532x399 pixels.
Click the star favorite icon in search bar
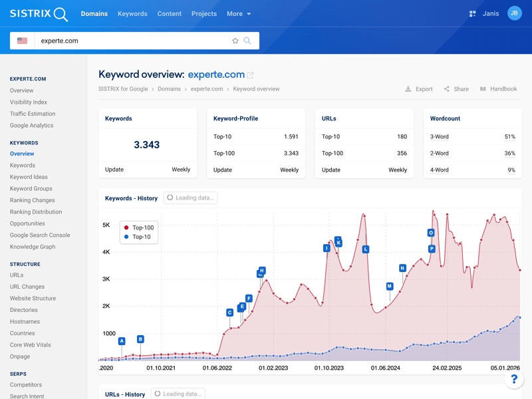[235, 41]
